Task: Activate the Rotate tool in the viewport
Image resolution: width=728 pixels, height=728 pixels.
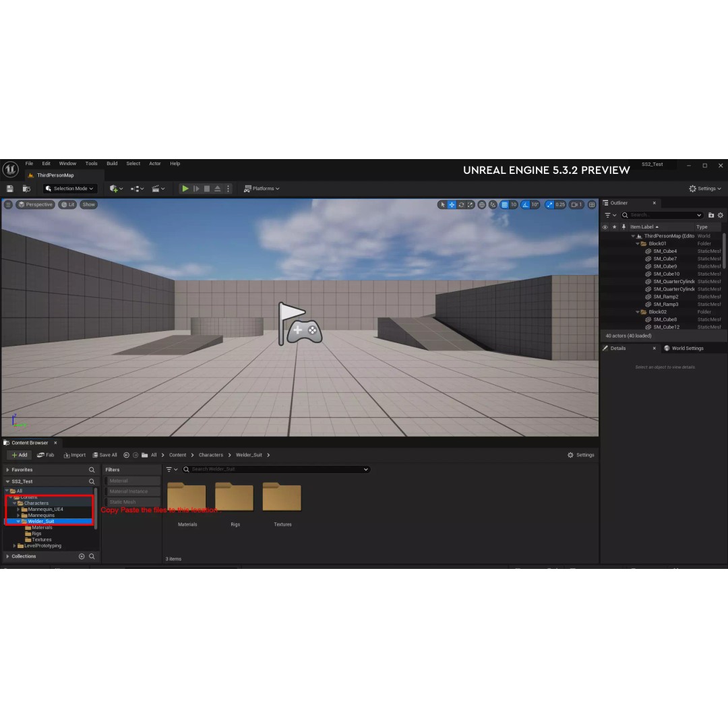Action: tap(461, 205)
